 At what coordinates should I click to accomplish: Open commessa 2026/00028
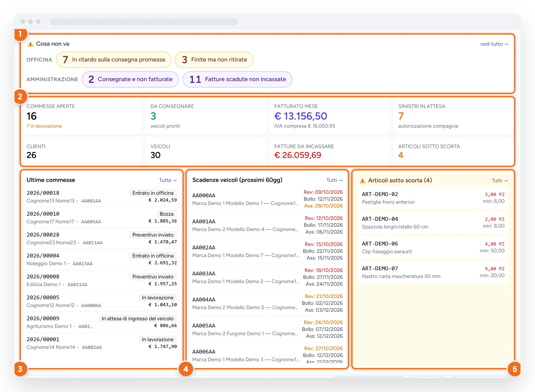102,238
